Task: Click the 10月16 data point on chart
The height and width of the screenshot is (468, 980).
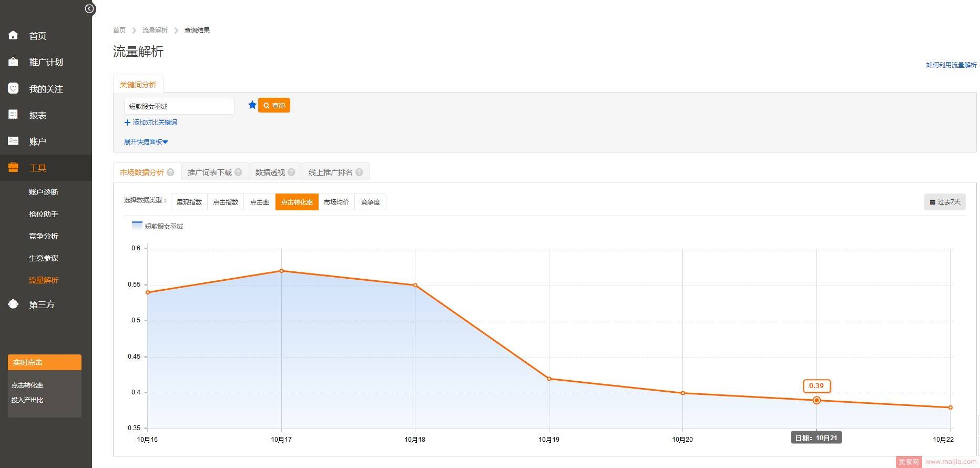Action: coord(148,292)
